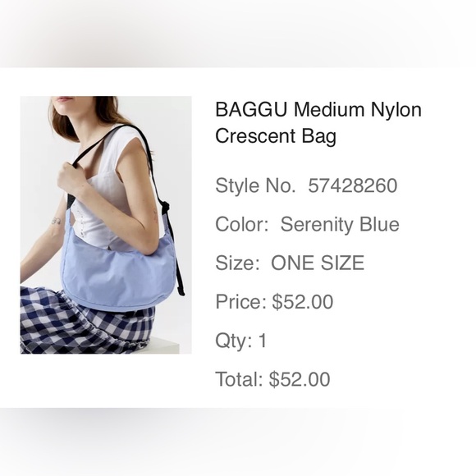
Task: Click the Serenity Blue color value
Action: 340,224
